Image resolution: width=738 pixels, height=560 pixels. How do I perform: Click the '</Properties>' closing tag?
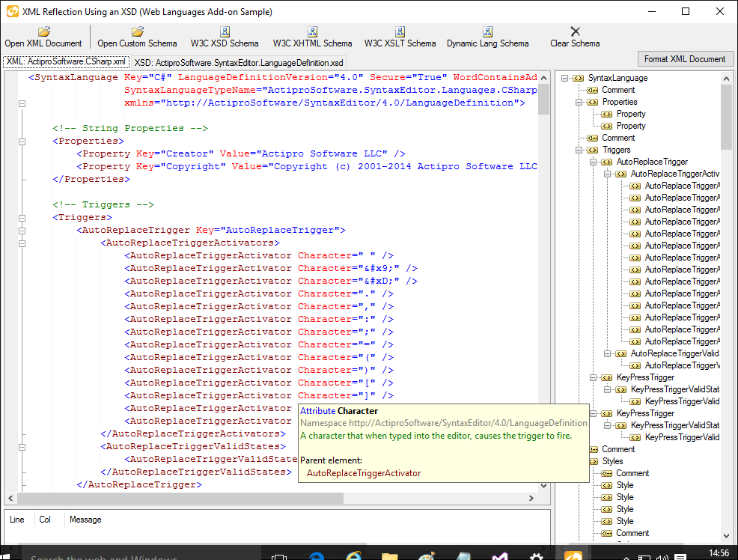[91, 179]
